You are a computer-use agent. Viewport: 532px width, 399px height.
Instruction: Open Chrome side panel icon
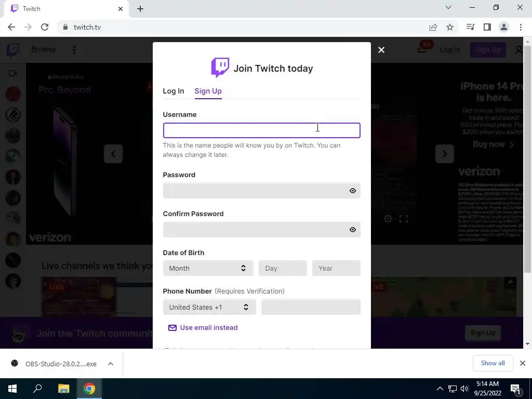(x=487, y=27)
